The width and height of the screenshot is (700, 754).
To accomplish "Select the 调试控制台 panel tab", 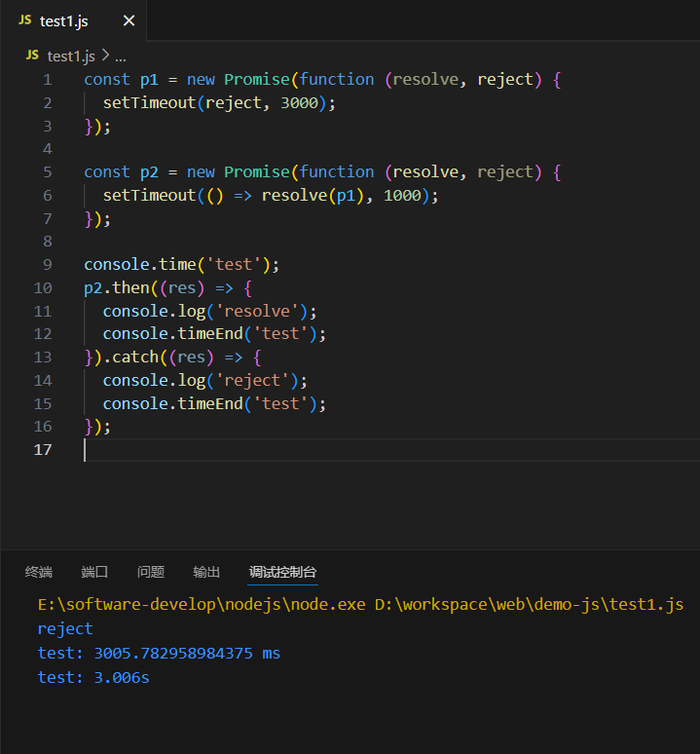I will click(x=282, y=572).
